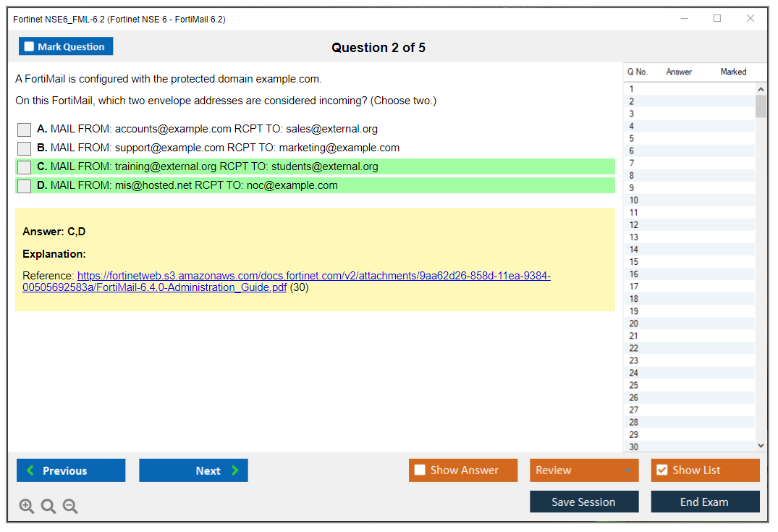The width and height of the screenshot is (778, 532).
Task: Click Save Session button
Action: coord(584,502)
